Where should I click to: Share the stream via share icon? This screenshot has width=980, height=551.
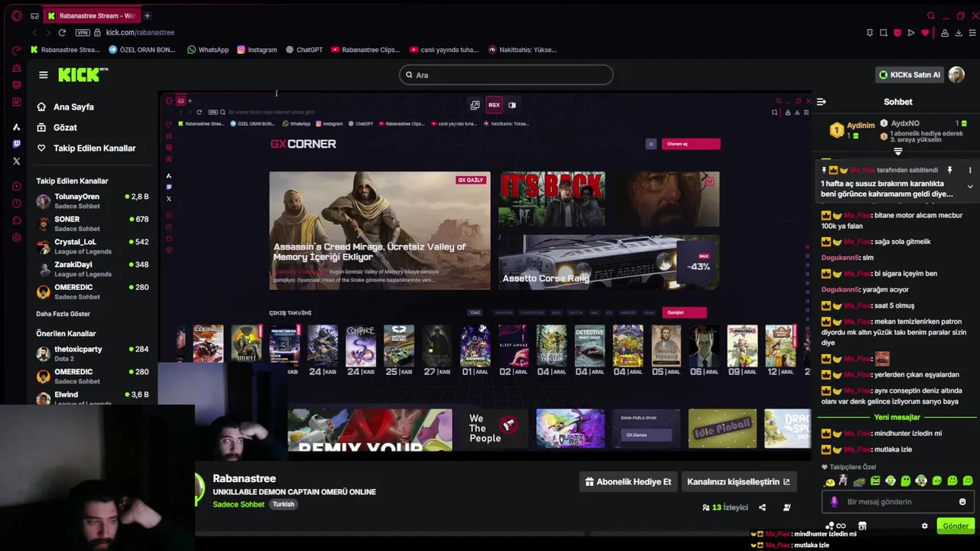pos(762,507)
